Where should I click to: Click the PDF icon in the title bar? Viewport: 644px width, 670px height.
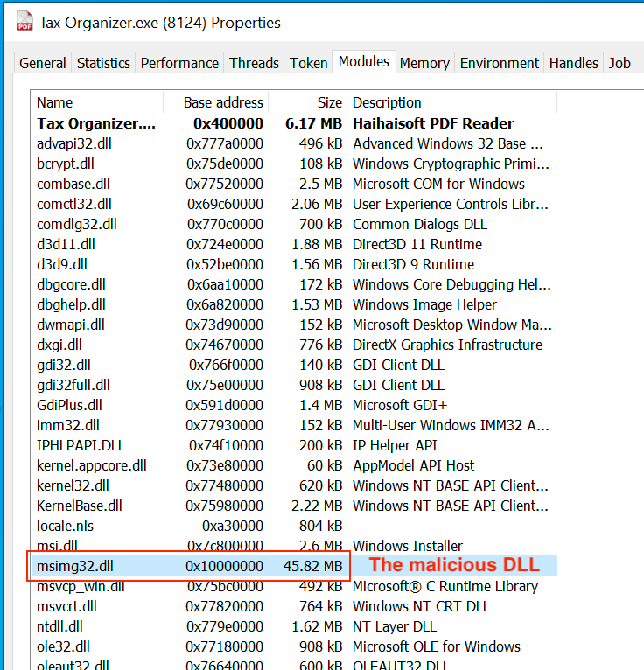coord(24,22)
